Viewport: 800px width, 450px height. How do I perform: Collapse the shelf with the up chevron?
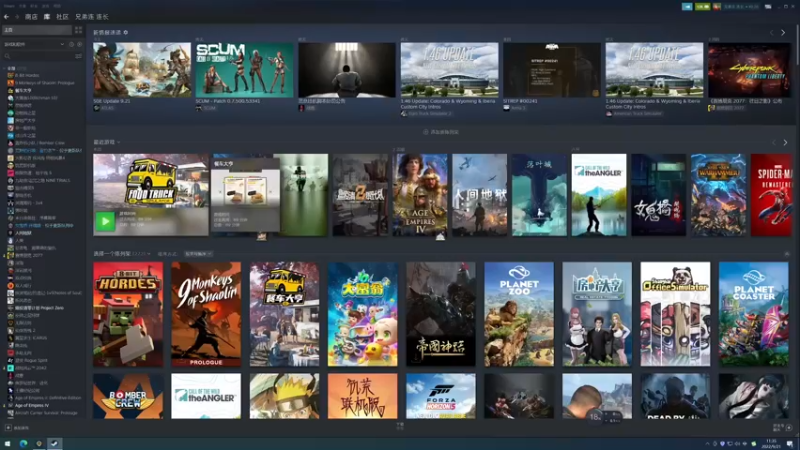point(787,254)
